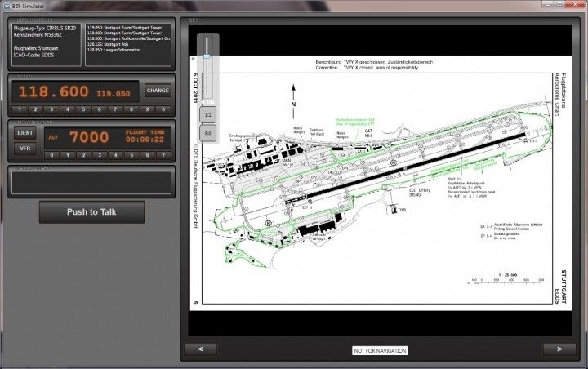
Task: Go to next chart with right arrow
Action: 559,349
